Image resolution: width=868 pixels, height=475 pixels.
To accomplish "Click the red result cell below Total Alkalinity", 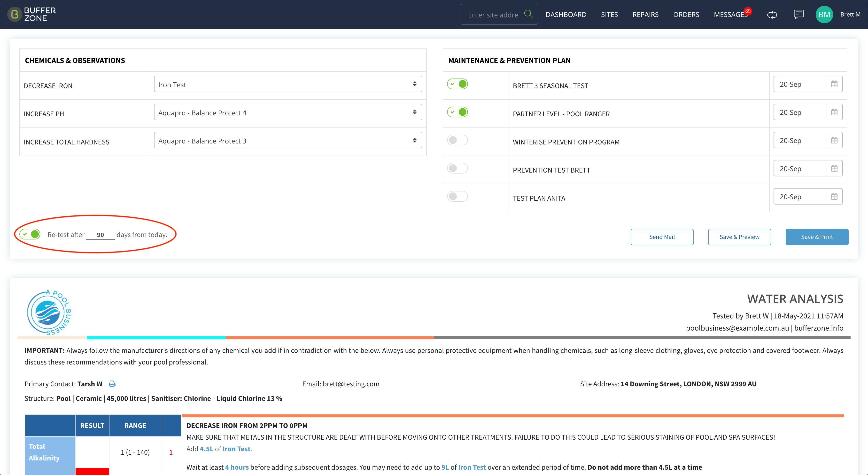I will (x=92, y=472).
